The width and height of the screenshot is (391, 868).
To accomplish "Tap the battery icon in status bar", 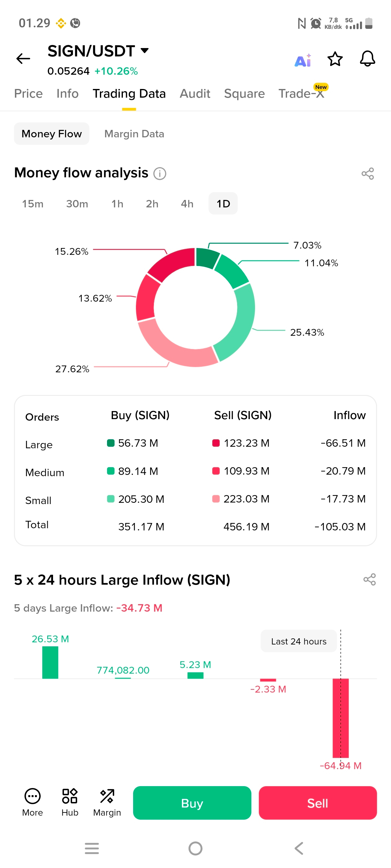I will pyautogui.click(x=369, y=23).
